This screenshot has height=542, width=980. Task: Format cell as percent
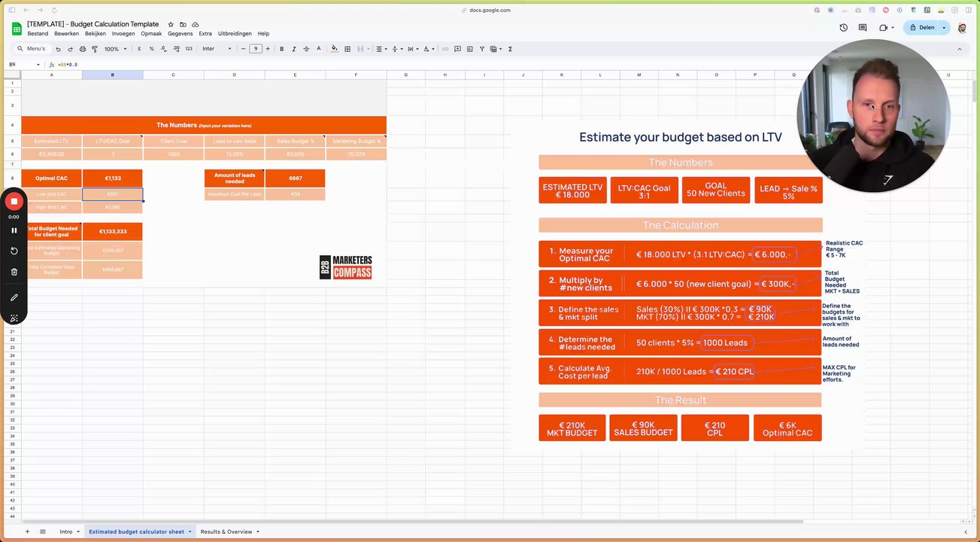(x=151, y=49)
